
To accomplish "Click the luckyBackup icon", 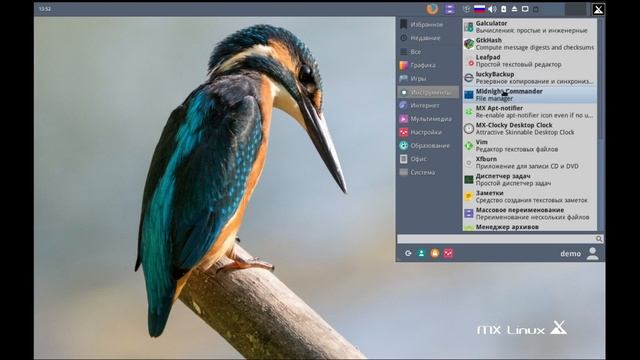I will pos(469,78).
